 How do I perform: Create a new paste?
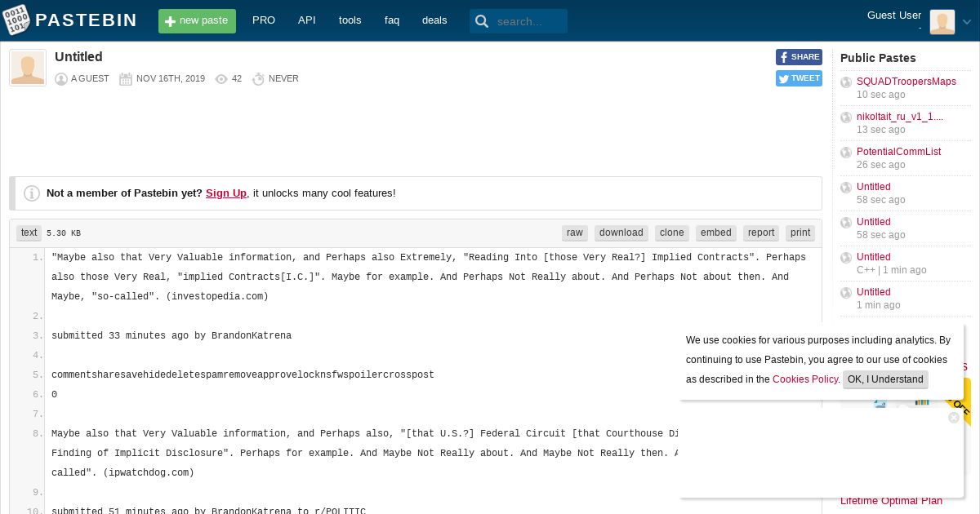[x=197, y=21]
